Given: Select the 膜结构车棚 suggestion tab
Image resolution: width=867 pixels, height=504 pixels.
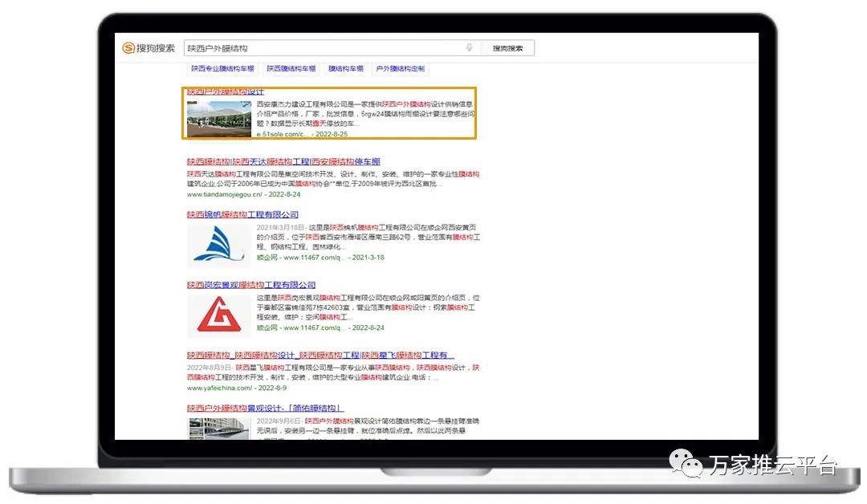Looking at the screenshot, I should (x=345, y=69).
